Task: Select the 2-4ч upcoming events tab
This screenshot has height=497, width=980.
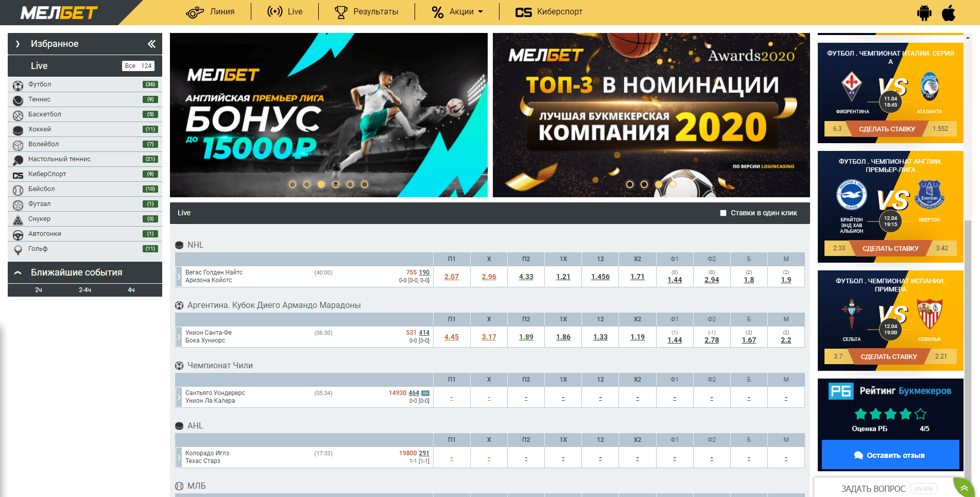Action: 85,290
